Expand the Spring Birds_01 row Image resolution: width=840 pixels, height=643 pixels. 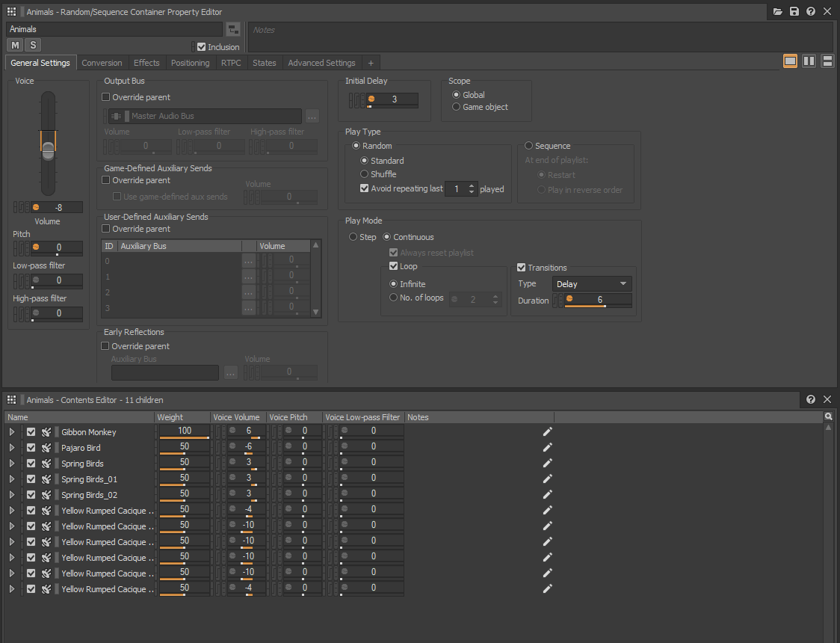pyautogui.click(x=11, y=479)
